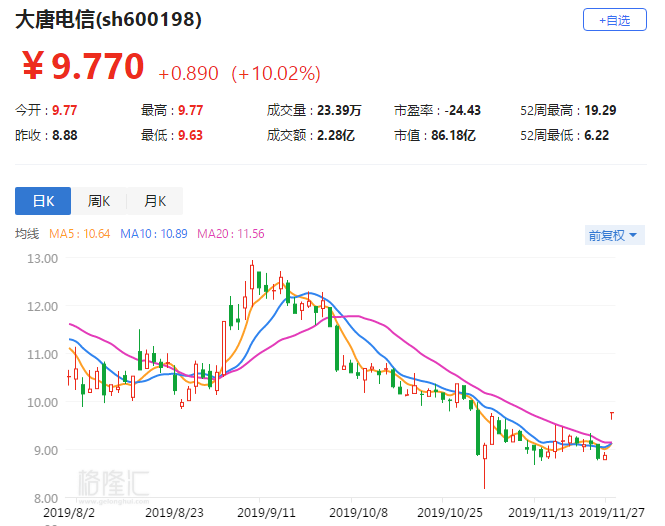Click the stock title 大唐电信(sh600198)

109,20
